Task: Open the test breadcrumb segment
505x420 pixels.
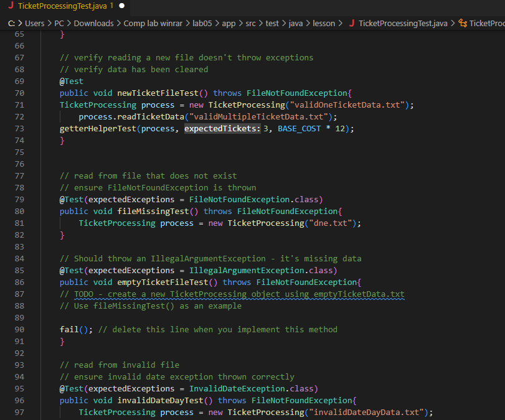Action: pyautogui.click(x=272, y=24)
